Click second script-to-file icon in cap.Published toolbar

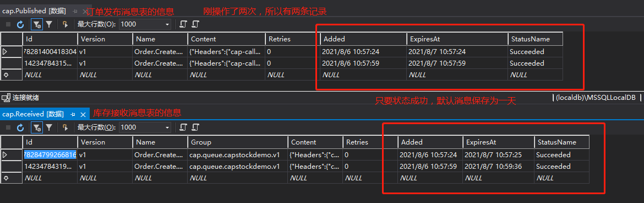(195, 24)
